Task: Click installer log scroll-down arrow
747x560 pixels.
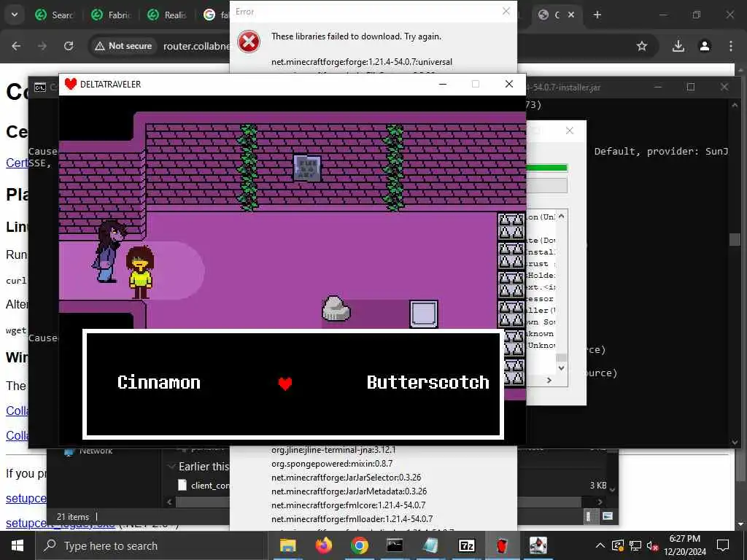Action: tap(561, 367)
